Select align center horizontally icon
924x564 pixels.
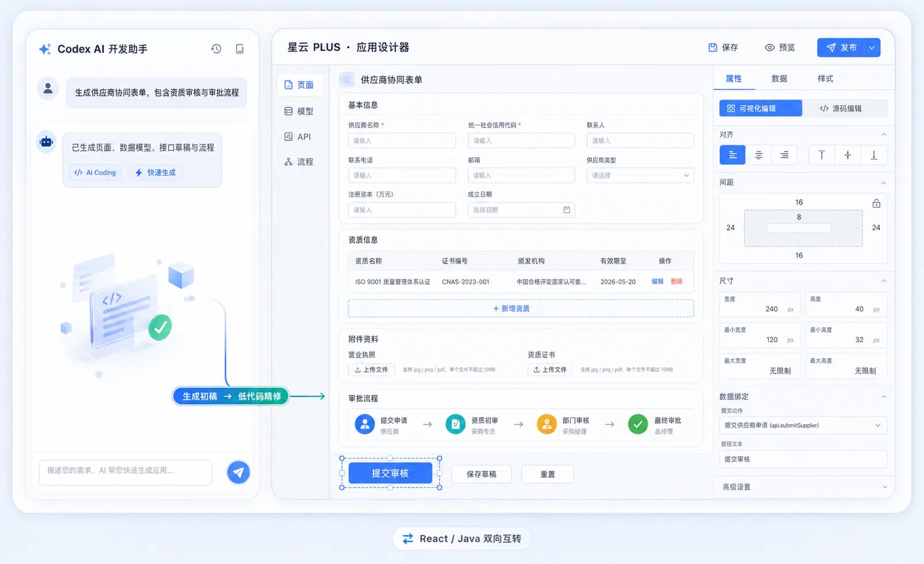tap(759, 155)
